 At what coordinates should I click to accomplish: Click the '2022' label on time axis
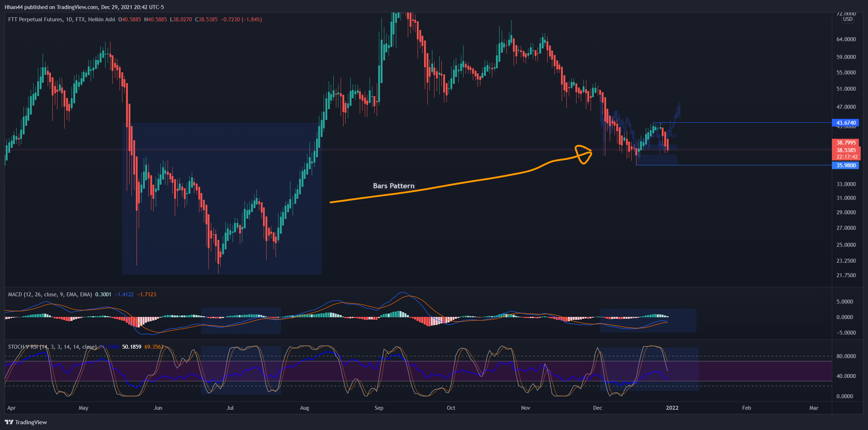click(672, 408)
